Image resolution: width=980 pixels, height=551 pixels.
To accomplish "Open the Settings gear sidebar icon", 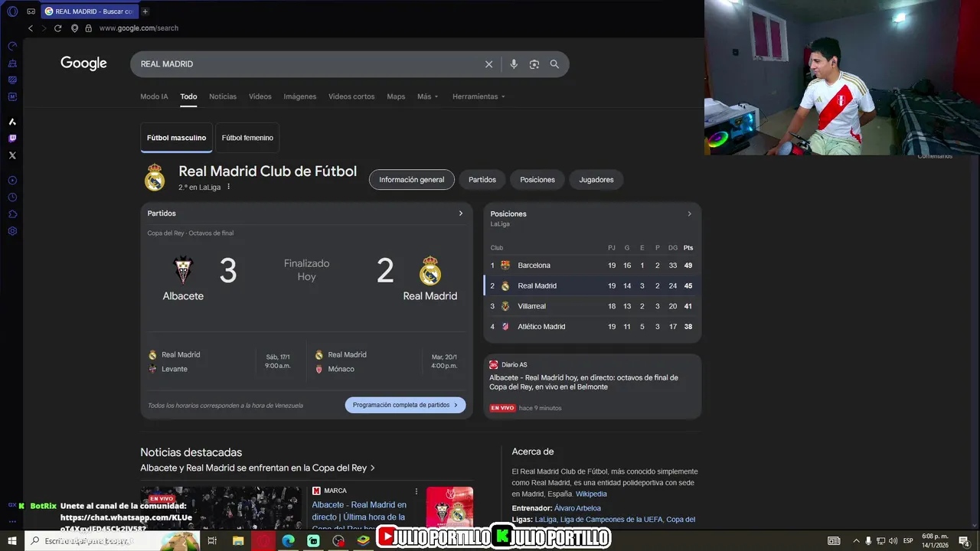I will pyautogui.click(x=12, y=231).
